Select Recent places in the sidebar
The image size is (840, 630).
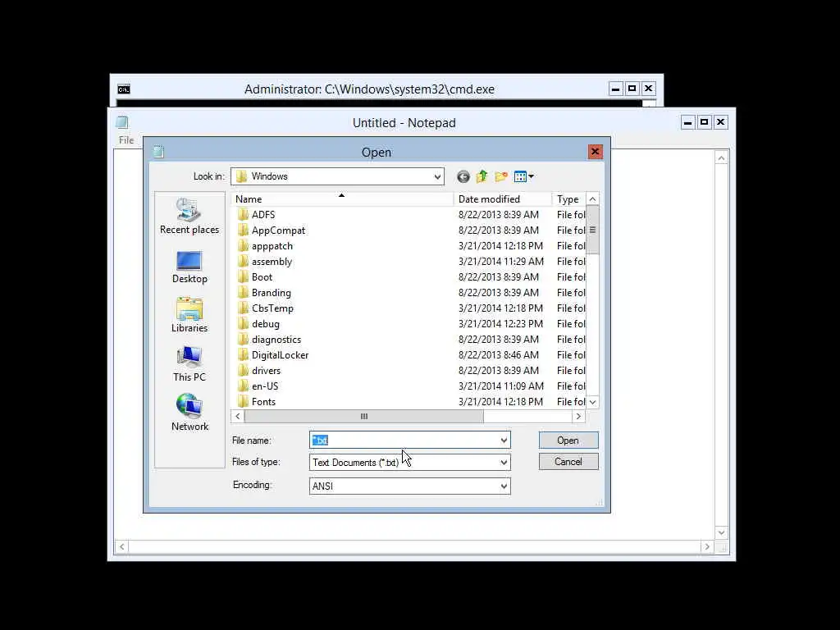pyautogui.click(x=189, y=217)
